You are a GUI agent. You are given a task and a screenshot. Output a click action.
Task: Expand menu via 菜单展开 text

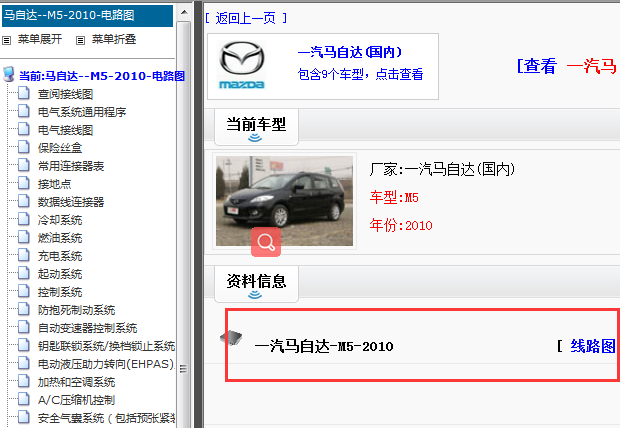(40, 39)
